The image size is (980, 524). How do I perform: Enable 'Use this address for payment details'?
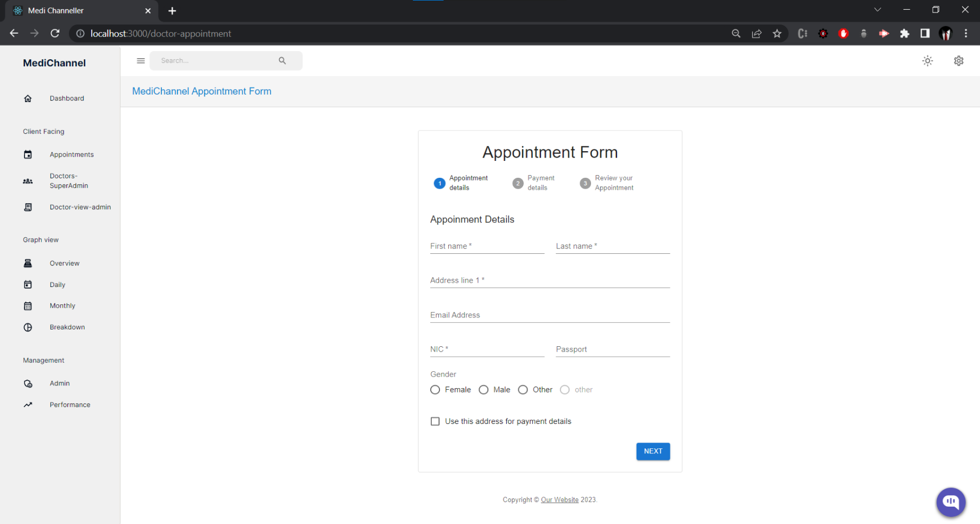click(435, 421)
